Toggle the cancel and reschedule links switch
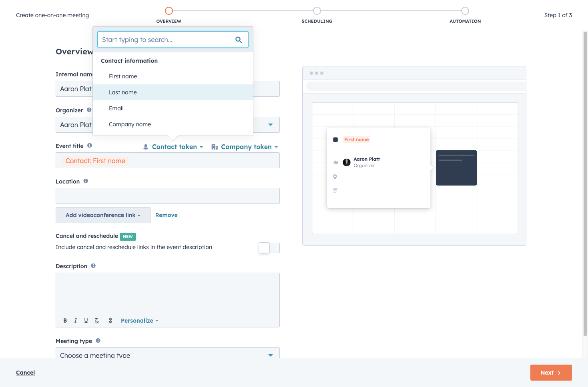 pyautogui.click(x=269, y=248)
